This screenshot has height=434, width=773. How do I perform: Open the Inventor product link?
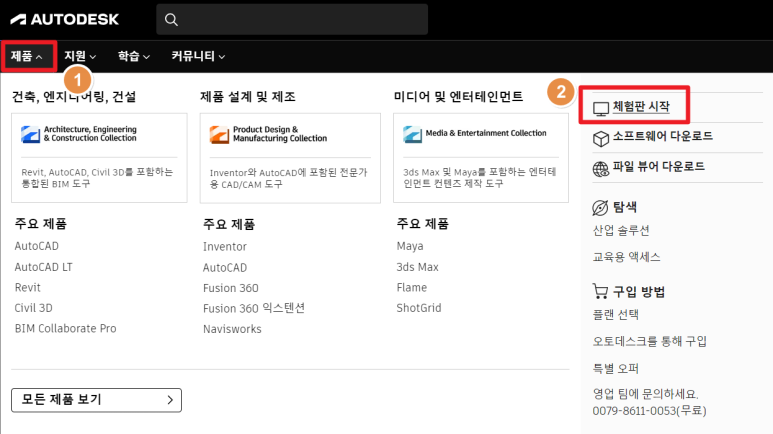(x=225, y=247)
